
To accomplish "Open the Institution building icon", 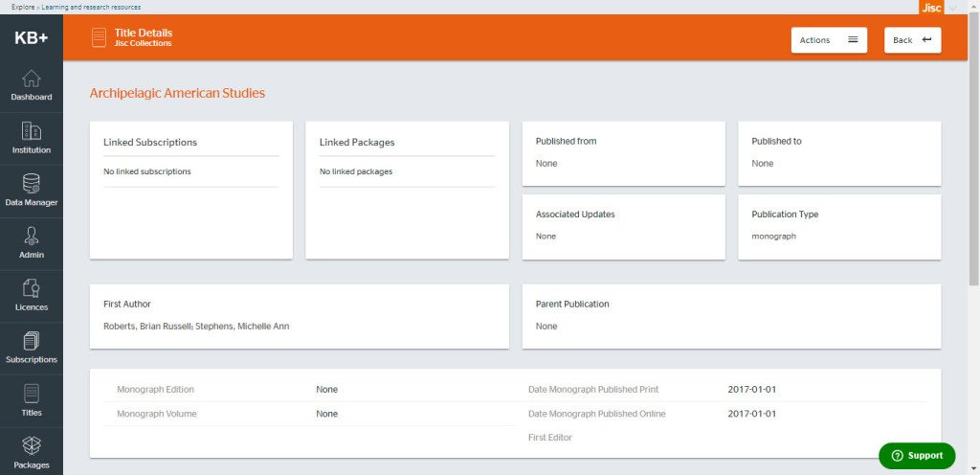I will pos(32,131).
